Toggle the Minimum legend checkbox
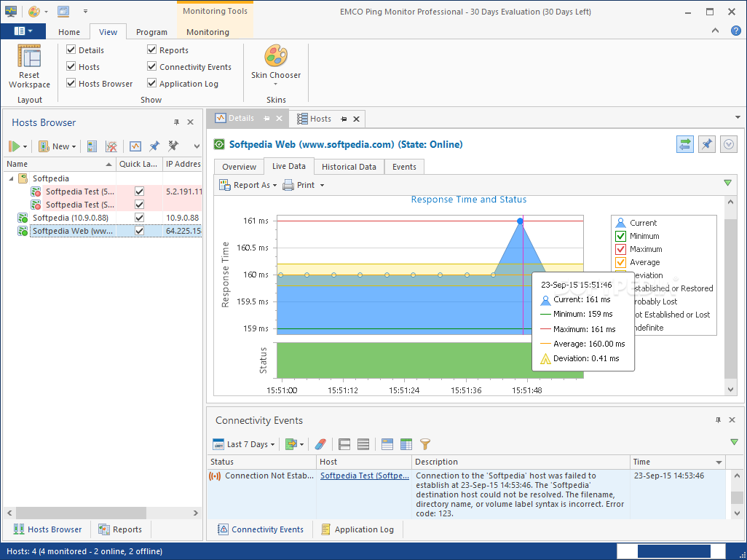Viewport: 747px width, 560px height. pos(620,236)
